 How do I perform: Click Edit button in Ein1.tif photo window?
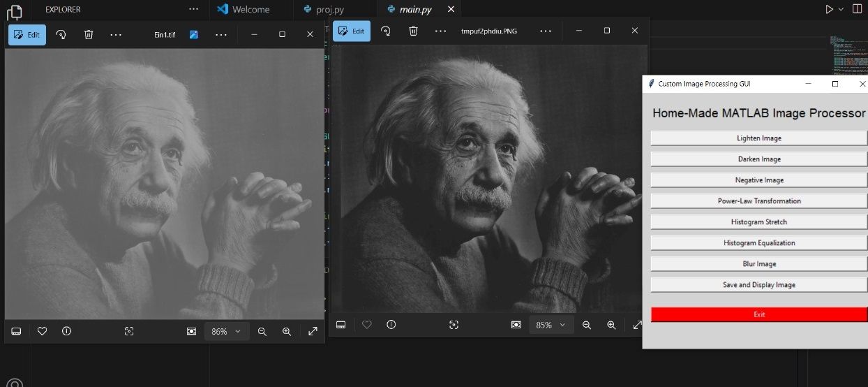pyautogui.click(x=27, y=34)
